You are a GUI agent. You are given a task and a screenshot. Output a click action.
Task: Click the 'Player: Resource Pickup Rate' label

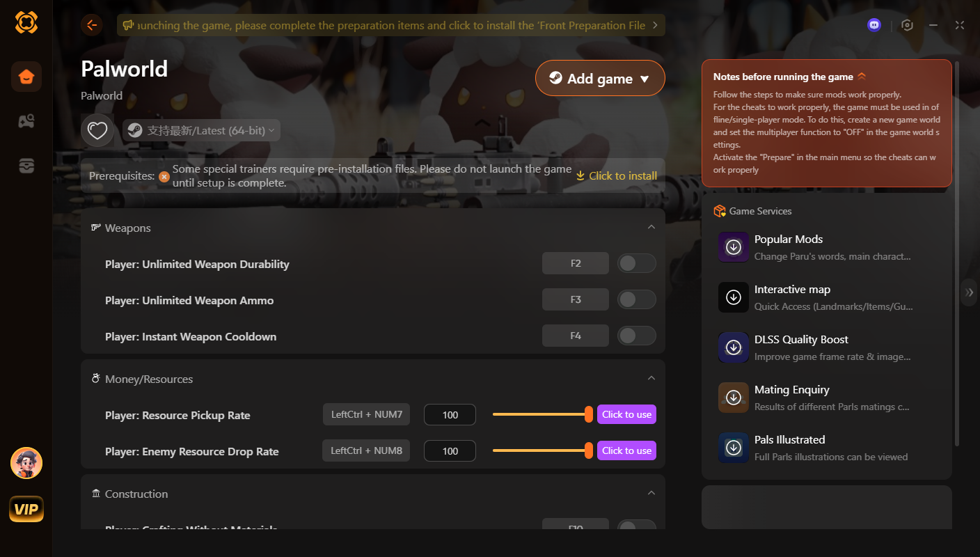[x=177, y=415]
